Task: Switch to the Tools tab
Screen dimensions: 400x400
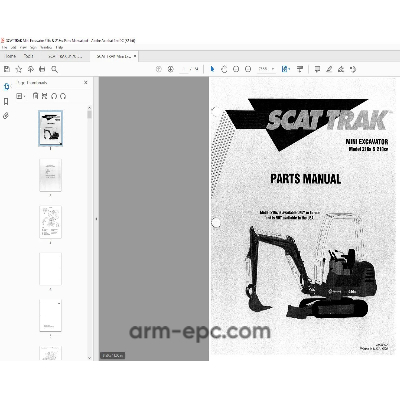Action: pyautogui.click(x=29, y=56)
